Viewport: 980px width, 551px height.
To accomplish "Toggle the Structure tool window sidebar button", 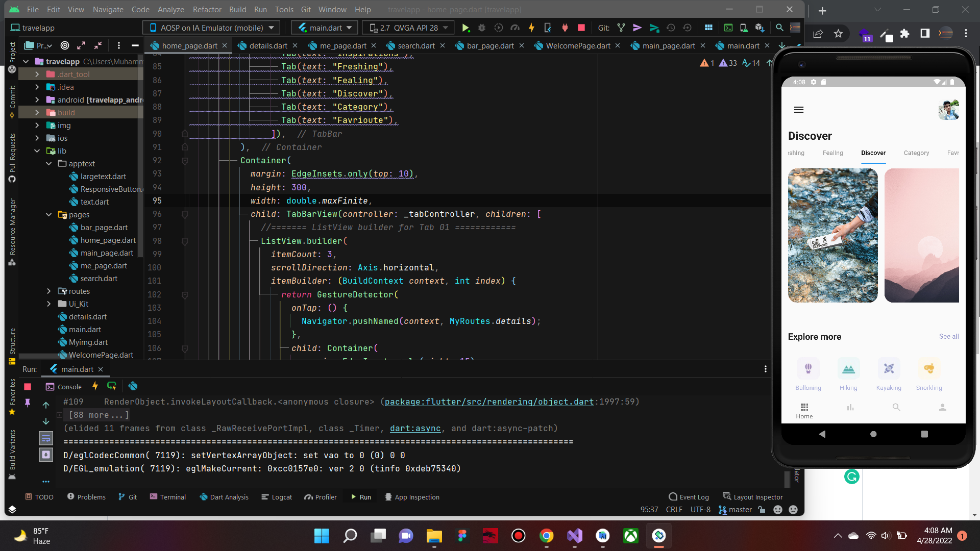I will (12, 346).
